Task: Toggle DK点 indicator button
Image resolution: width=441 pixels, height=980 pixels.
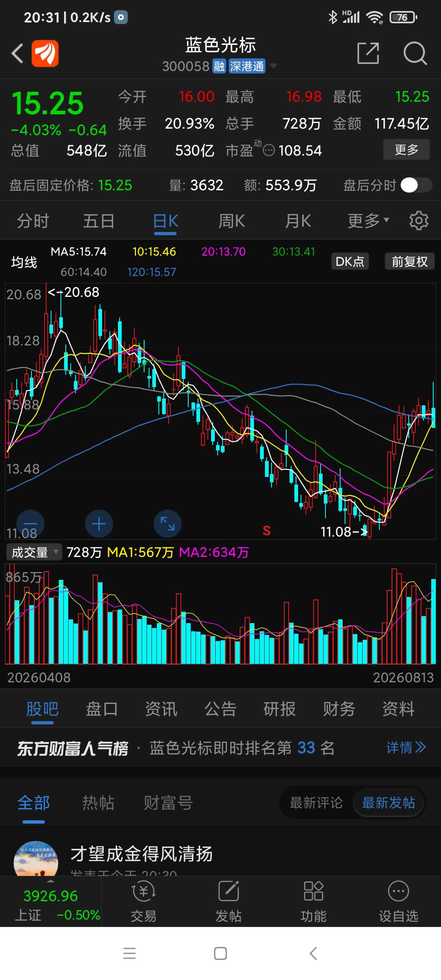Action: click(350, 261)
